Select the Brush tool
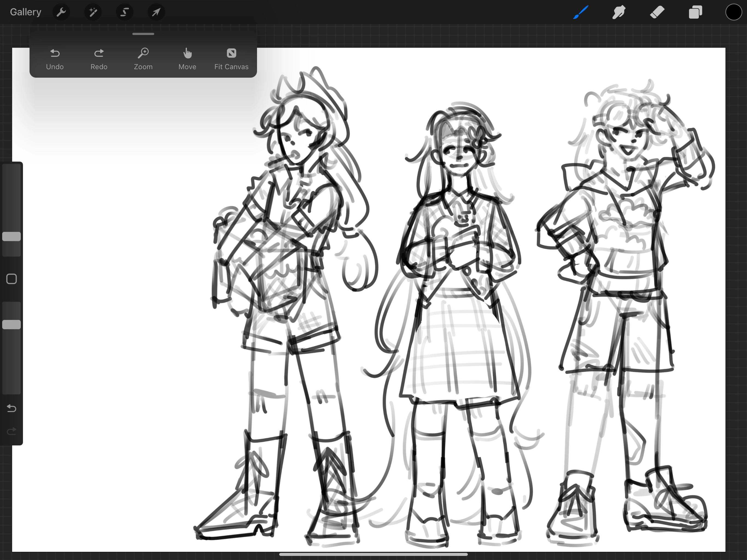The image size is (747, 560). (x=581, y=13)
